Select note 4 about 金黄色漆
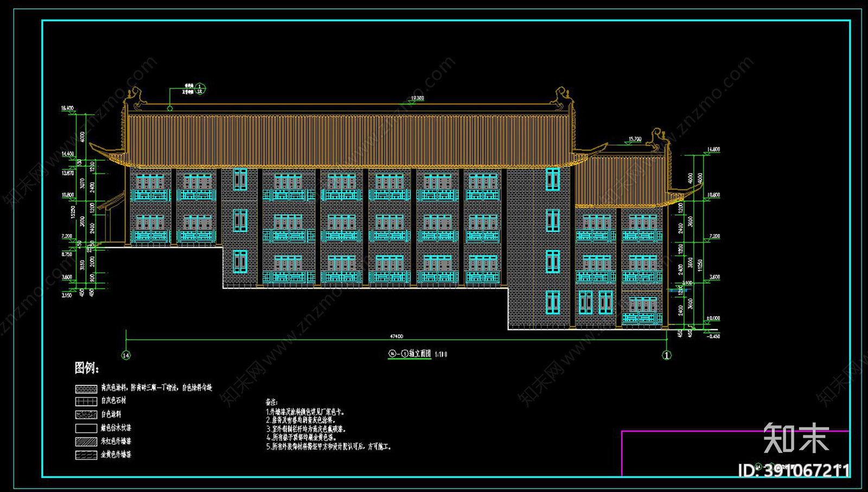Screen dimensions: 868x492 [x=301, y=438]
